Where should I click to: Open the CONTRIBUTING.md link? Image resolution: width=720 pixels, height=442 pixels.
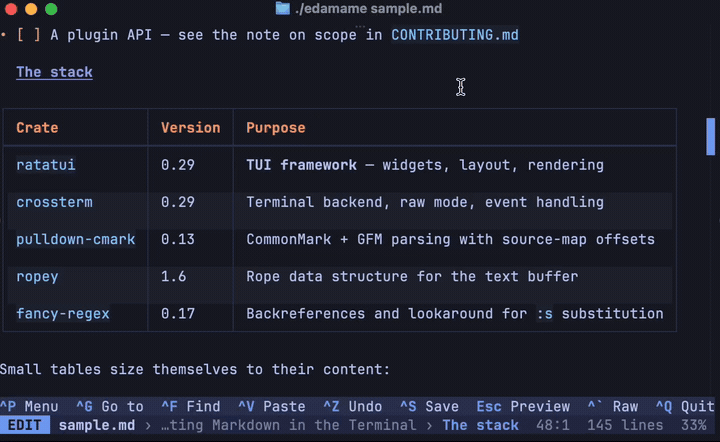[455, 35]
